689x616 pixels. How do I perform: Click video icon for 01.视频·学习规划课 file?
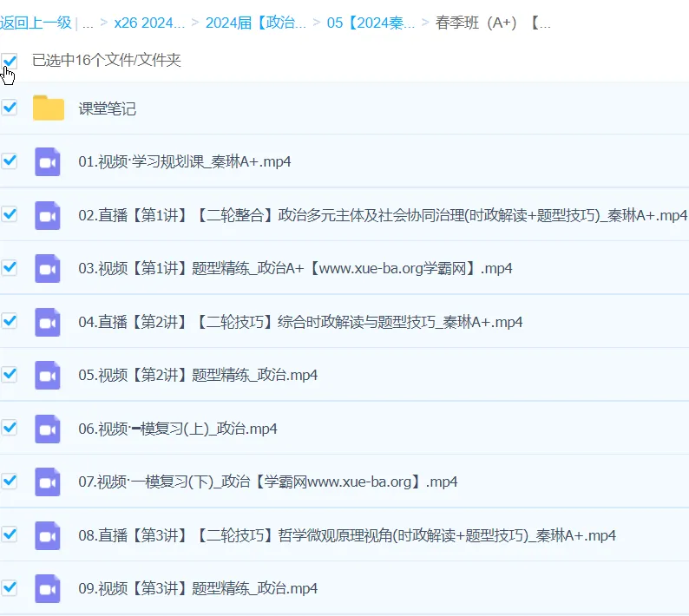48,162
